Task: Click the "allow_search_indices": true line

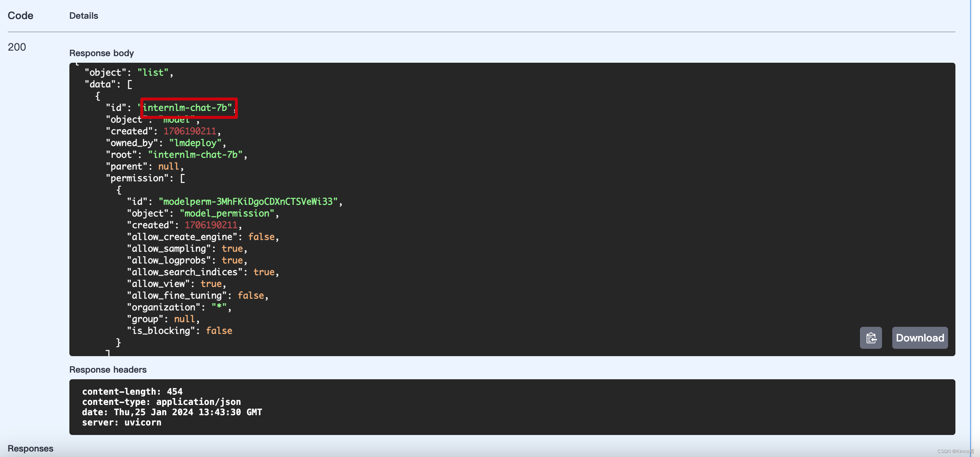Action: (x=203, y=272)
